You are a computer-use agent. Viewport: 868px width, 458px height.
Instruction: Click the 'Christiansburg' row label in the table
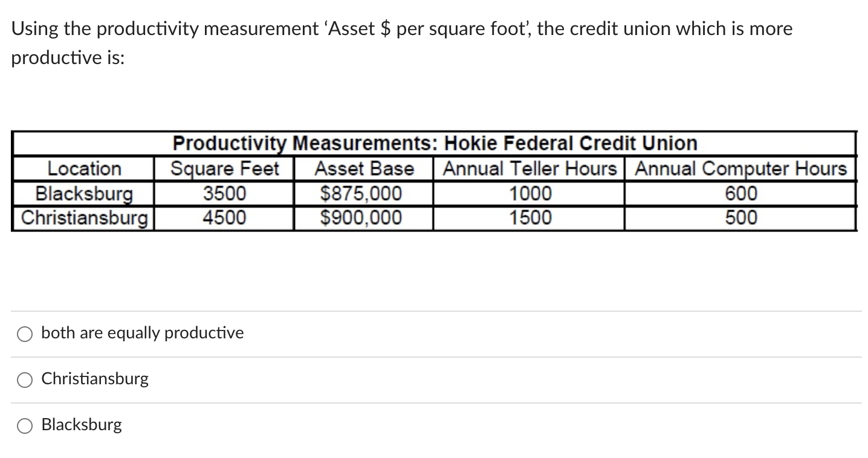[x=83, y=217]
